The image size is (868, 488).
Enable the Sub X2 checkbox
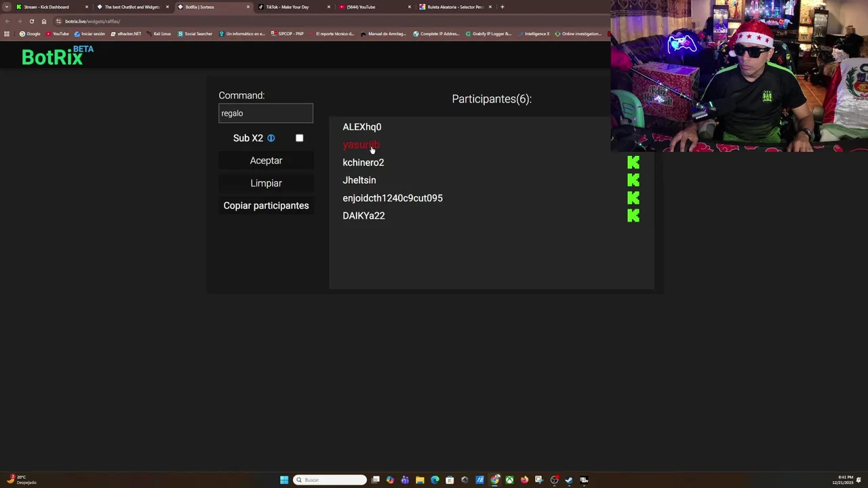[299, 138]
